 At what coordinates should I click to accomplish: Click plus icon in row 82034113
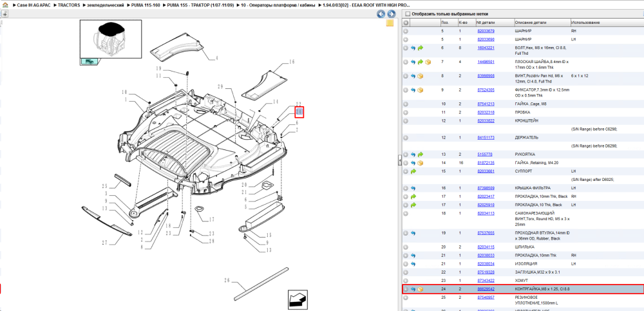pyautogui.click(x=406, y=213)
